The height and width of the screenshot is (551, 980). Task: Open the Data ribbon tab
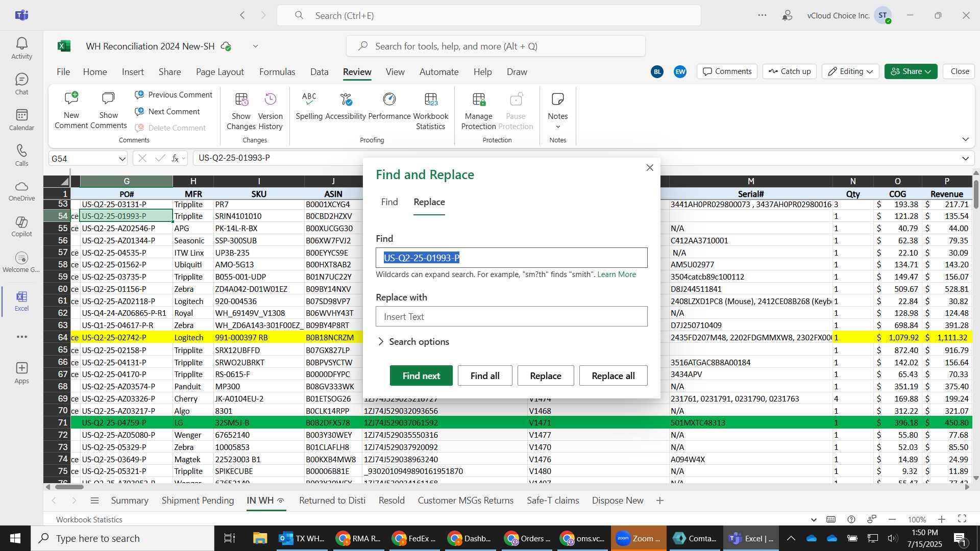(x=320, y=72)
